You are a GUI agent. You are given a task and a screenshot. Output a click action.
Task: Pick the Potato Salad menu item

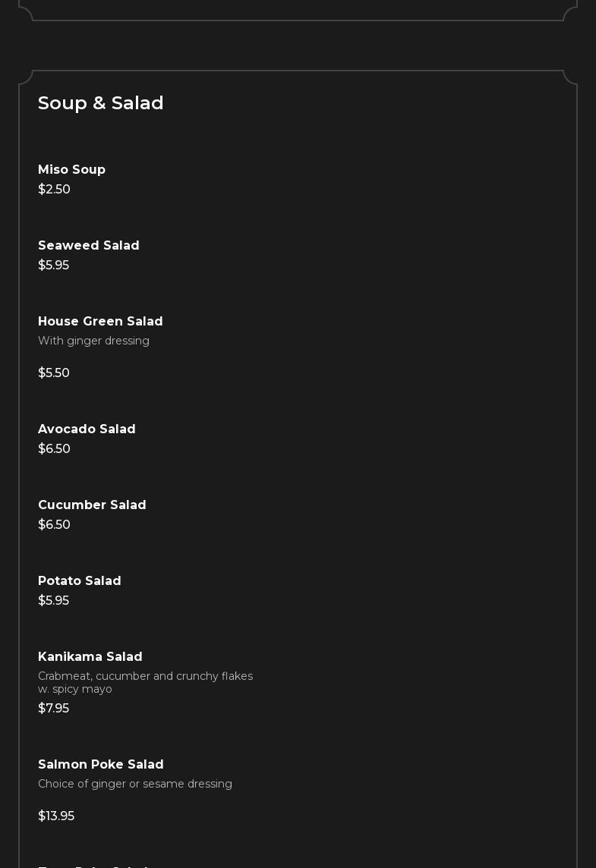point(80,581)
